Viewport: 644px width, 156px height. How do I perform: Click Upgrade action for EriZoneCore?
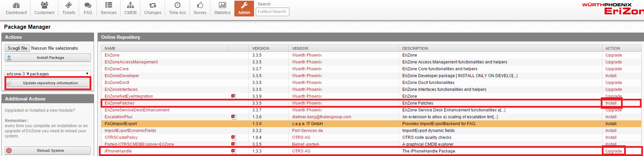coord(614,69)
